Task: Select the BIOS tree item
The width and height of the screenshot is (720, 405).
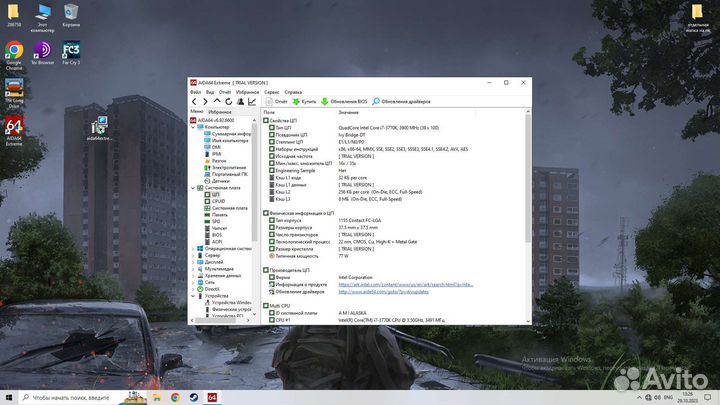Action: tap(214, 235)
